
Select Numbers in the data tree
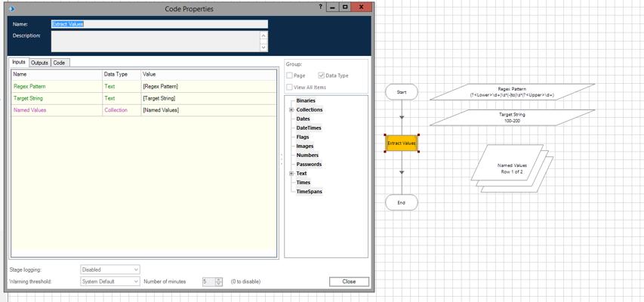tap(307, 155)
